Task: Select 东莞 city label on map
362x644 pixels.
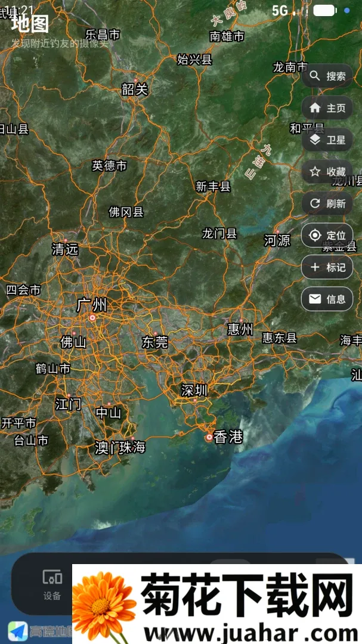Action: point(155,342)
